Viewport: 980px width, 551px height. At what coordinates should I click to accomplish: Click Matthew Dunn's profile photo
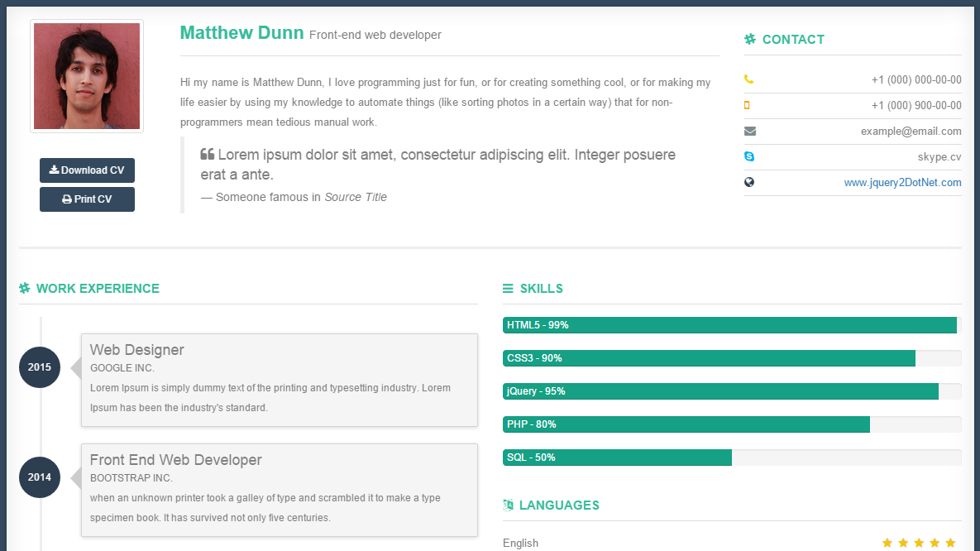(86, 75)
